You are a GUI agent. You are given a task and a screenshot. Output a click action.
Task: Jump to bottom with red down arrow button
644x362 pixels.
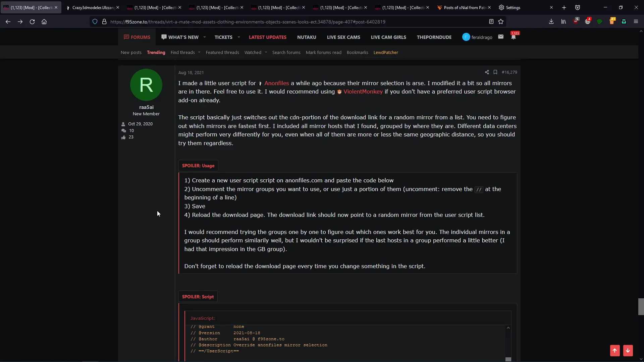pyautogui.click(x=628, y=351)
